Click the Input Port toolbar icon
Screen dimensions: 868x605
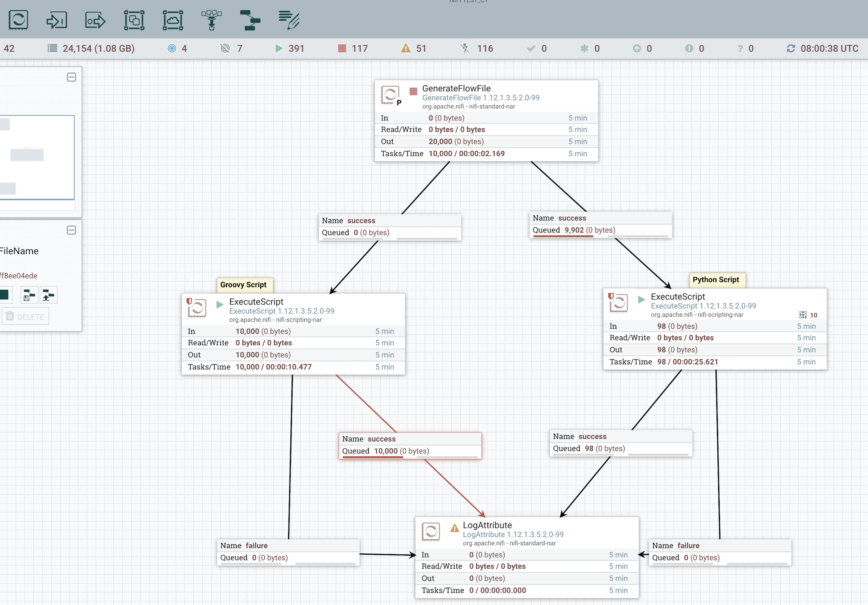pyautogui.click(x=57, y=20)
